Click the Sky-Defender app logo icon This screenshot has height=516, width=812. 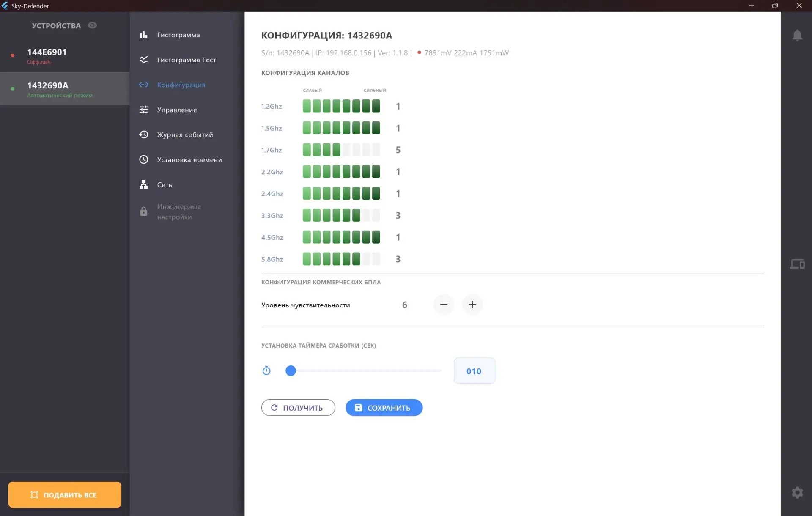[x=5, y=5]
